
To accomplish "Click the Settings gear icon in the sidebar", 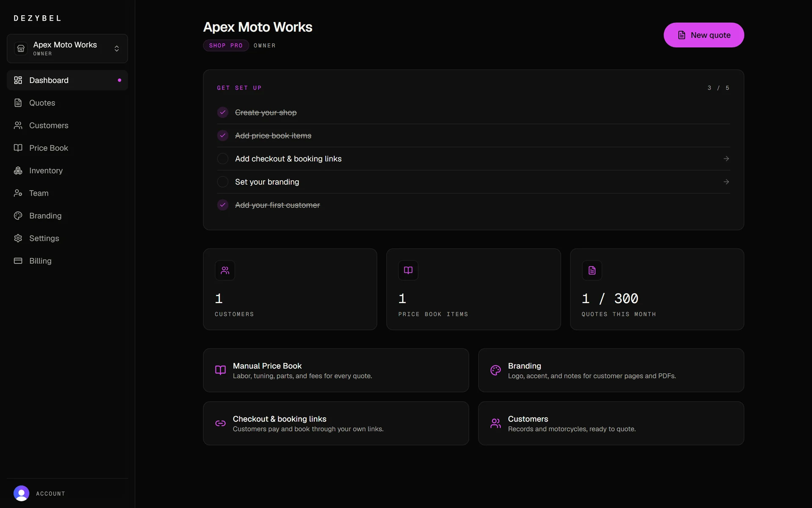I will coord(18,238).
